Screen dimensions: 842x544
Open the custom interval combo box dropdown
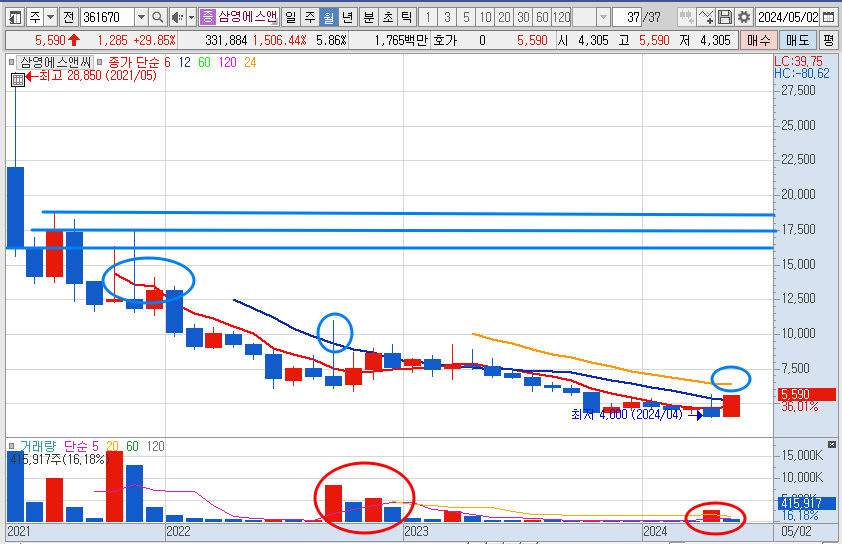604,18
